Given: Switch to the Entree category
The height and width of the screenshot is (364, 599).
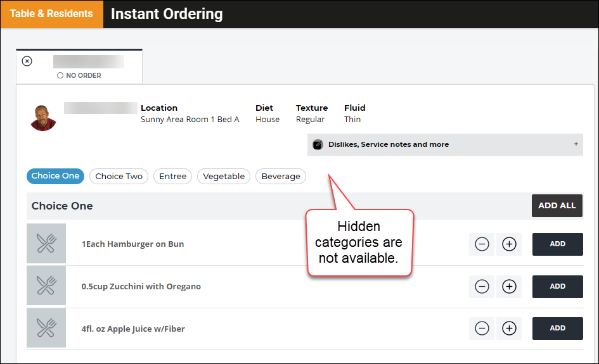Looking at the screenshot, I should (x=172, y=176).
